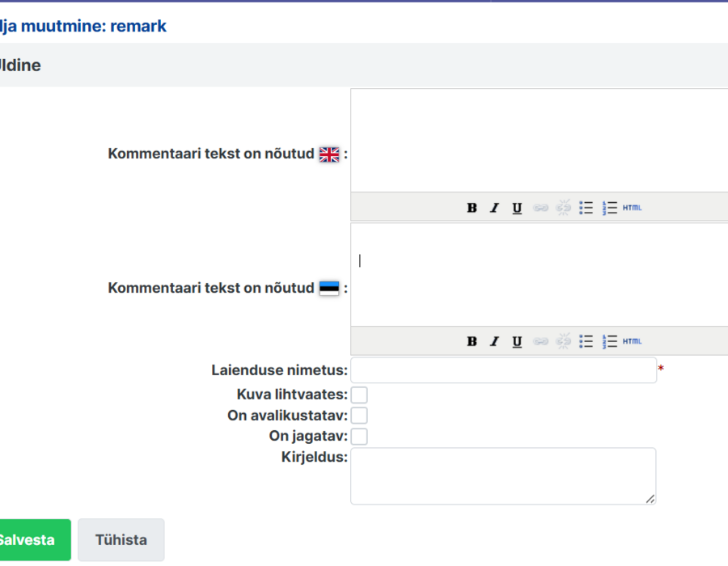The height and width of the screenshot is (566, 728).
Task: Open HTML source in English comment toolbar
Action: tap(632, 208)
